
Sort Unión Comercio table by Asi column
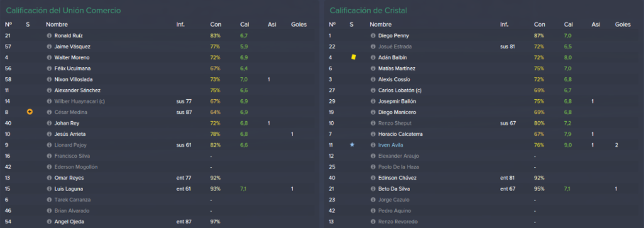[x=272, y=24]
